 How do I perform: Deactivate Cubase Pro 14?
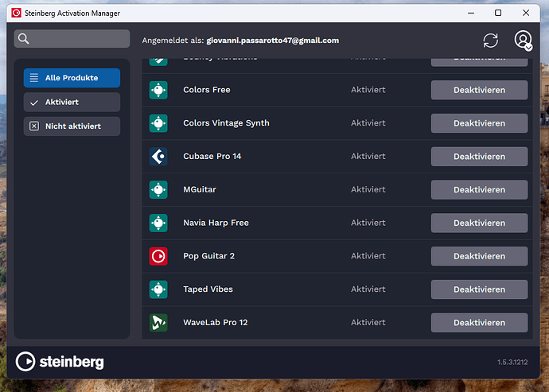(479, 157)
